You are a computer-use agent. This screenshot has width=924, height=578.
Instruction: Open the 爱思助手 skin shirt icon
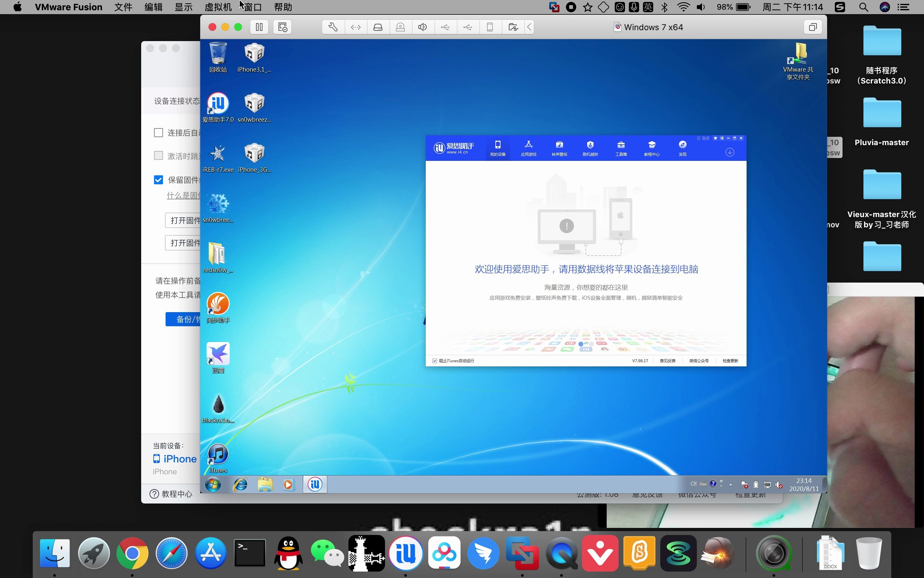[x=715, y=138]
